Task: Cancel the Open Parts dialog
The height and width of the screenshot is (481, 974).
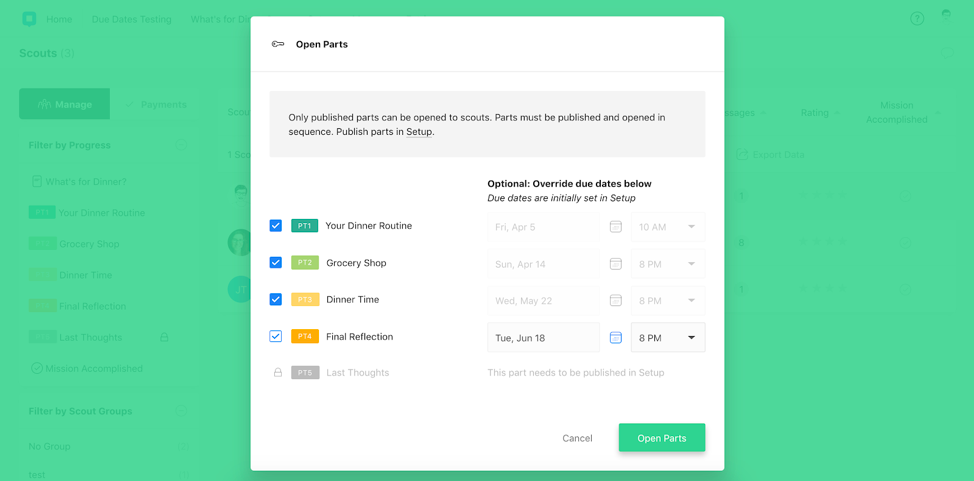Action: click(577, 438)
